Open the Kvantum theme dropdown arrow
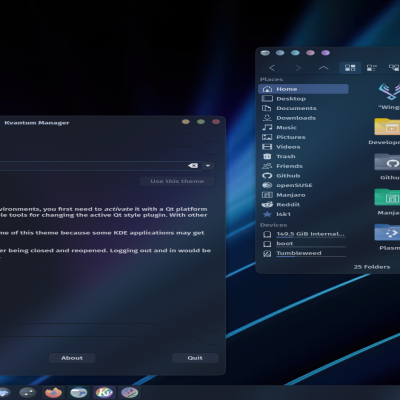This screenshot has height=400, width=400. click(x=208, y=166)
